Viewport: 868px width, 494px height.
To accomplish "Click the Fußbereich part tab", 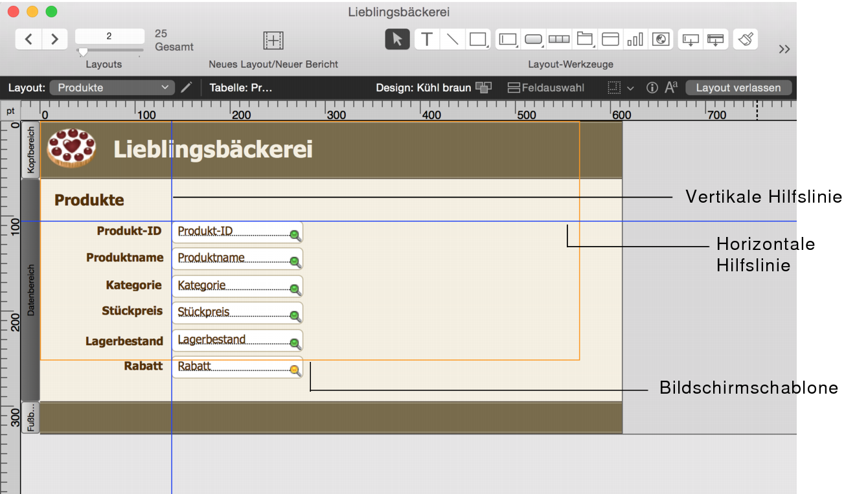I will pyautogui.click(x=30, y=418).
